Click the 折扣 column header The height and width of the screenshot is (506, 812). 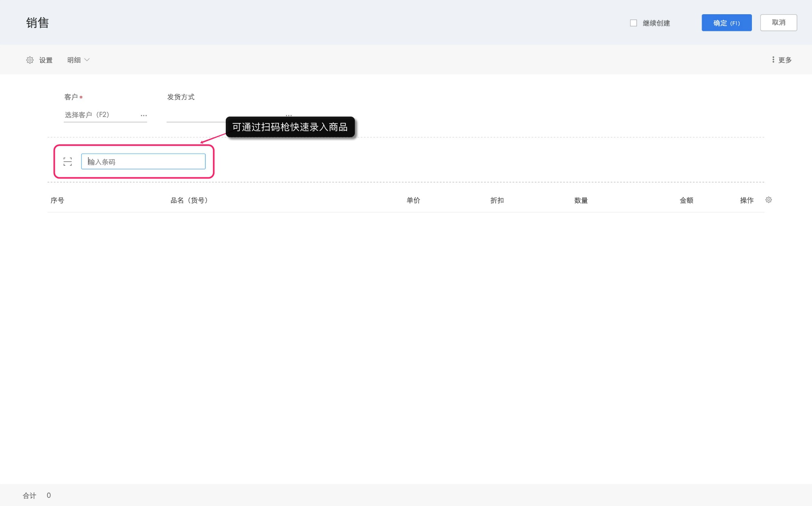[x=497, y=200]
